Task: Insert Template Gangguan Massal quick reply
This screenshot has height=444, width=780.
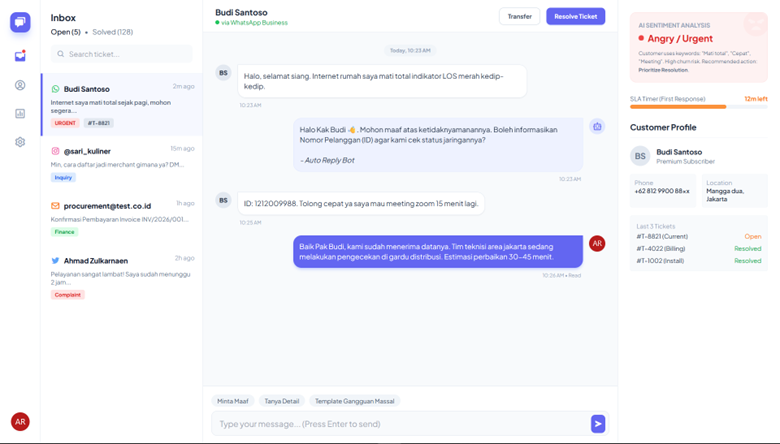Action: tap(355, 401)
